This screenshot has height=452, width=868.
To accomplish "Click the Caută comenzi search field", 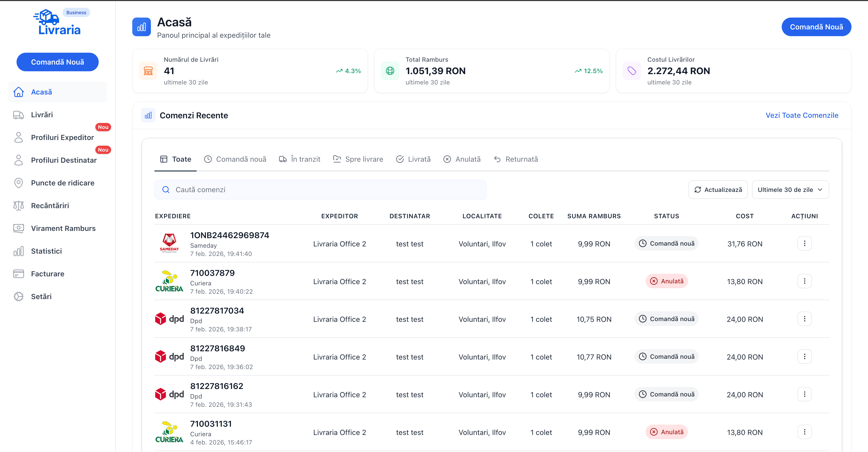I will [x=320, y=190].
